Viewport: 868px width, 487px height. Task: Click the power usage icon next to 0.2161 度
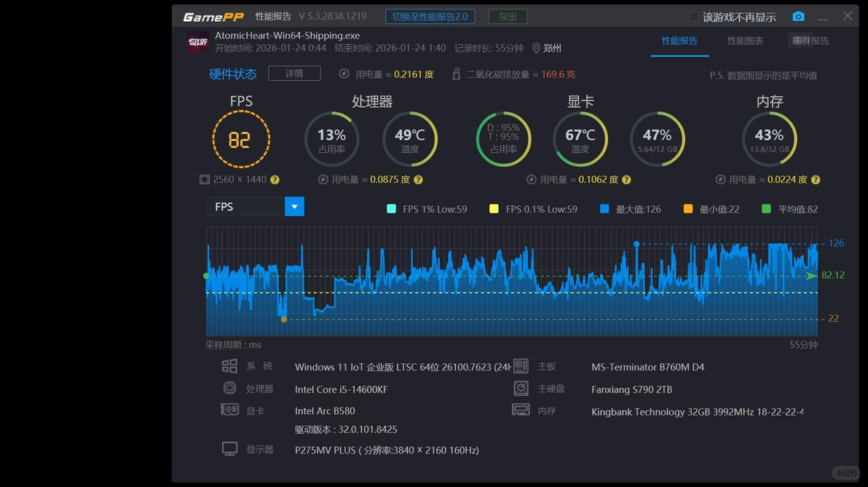point(344,74)
